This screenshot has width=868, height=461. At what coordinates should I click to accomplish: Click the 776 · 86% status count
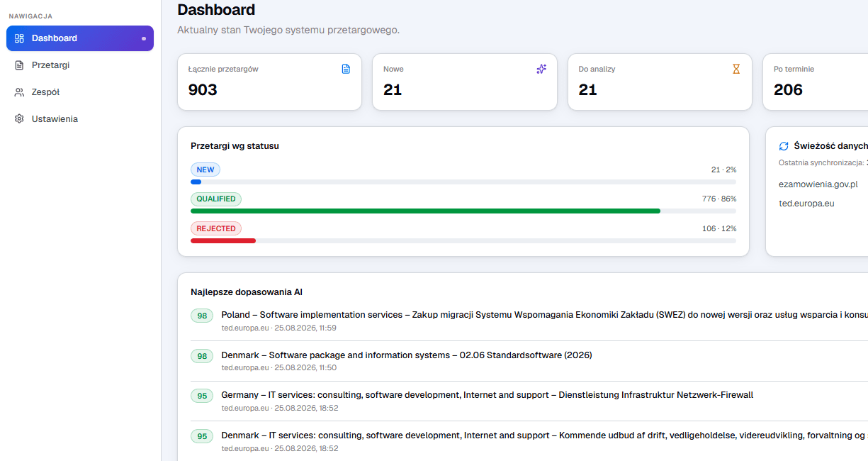pyautogui.click(x=719, y=199)
